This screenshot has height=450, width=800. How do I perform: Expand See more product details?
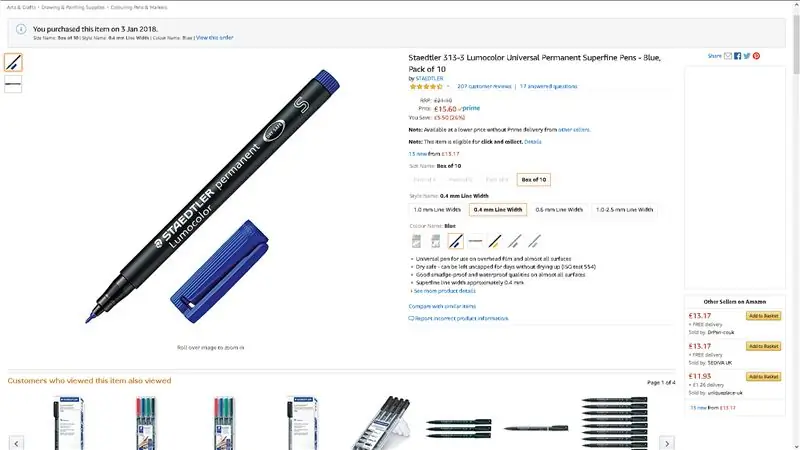(443, 291)
